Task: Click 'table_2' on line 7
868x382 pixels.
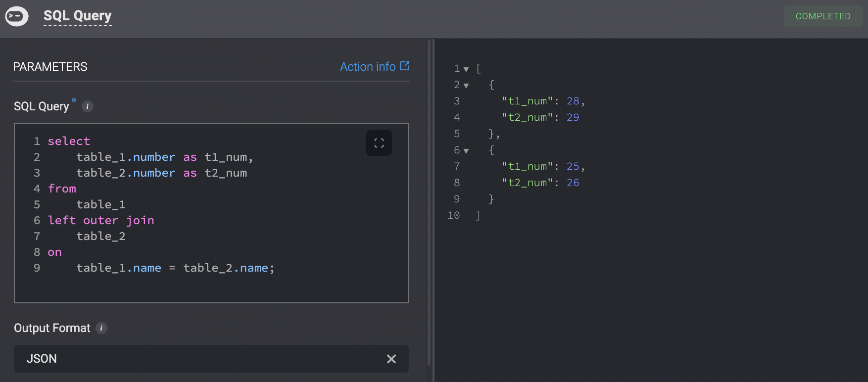Action: pos(101,236)
